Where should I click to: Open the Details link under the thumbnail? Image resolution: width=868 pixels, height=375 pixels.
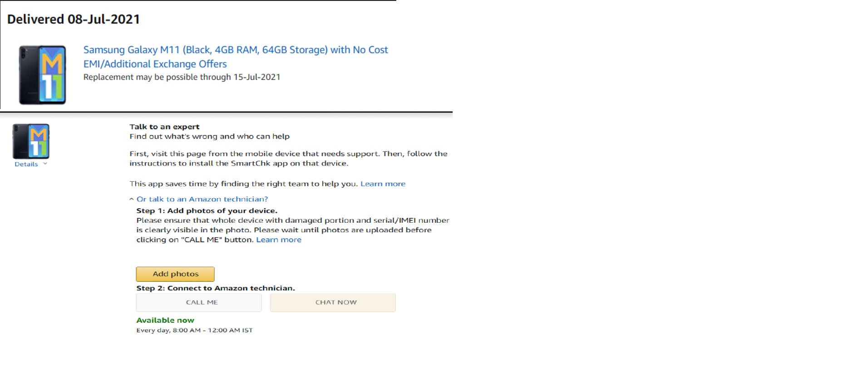coord(26,164)
